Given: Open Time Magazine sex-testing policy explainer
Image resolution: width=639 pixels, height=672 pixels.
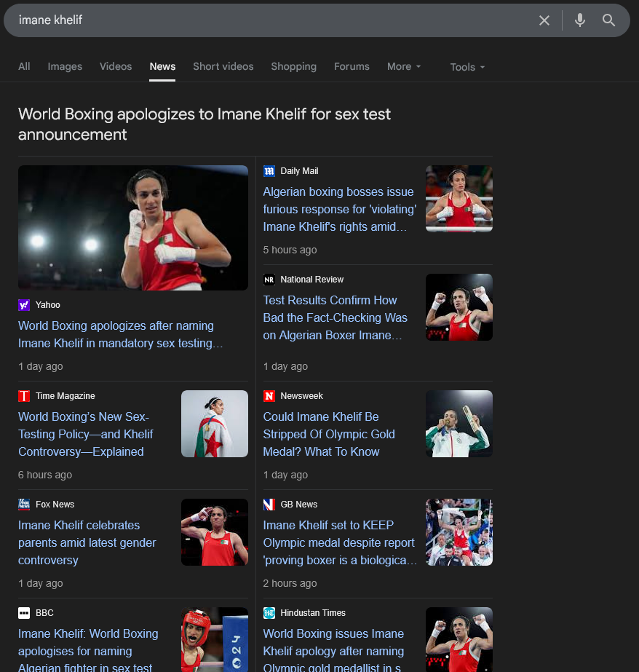Looking at the screenshot, I should click(86, 434).
